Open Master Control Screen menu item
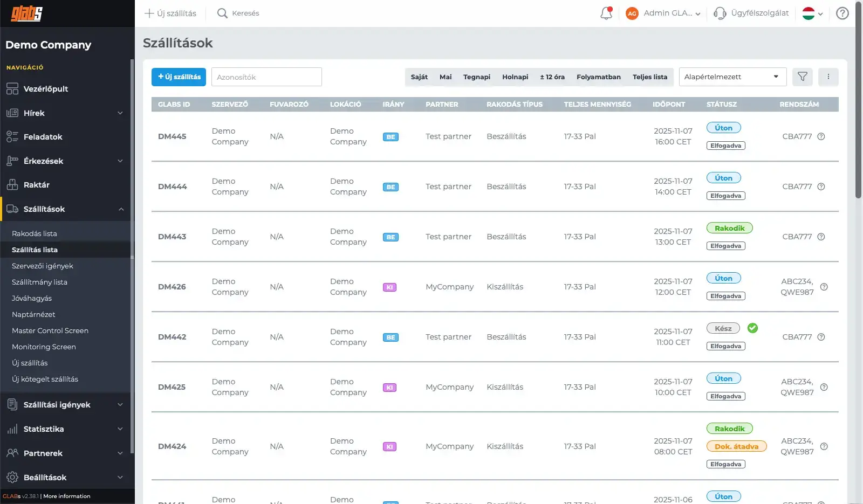Image resolution: width=863 pixels, height=504 pixels. click(50, 331)
